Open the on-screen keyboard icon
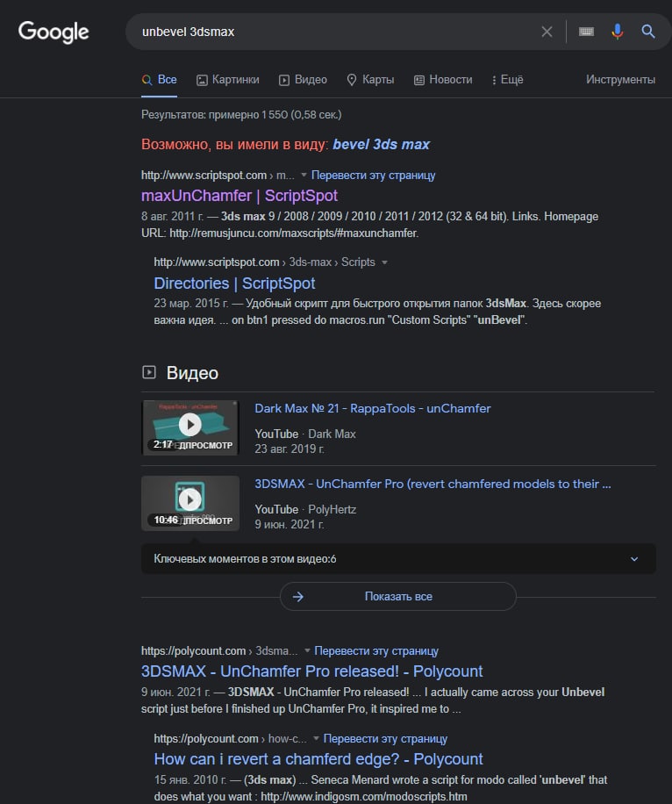This screenshot has height=804, width=672. [586, 32]
